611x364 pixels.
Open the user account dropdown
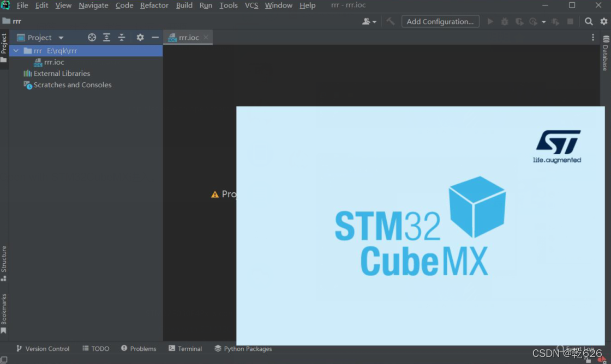click(369, 21)
